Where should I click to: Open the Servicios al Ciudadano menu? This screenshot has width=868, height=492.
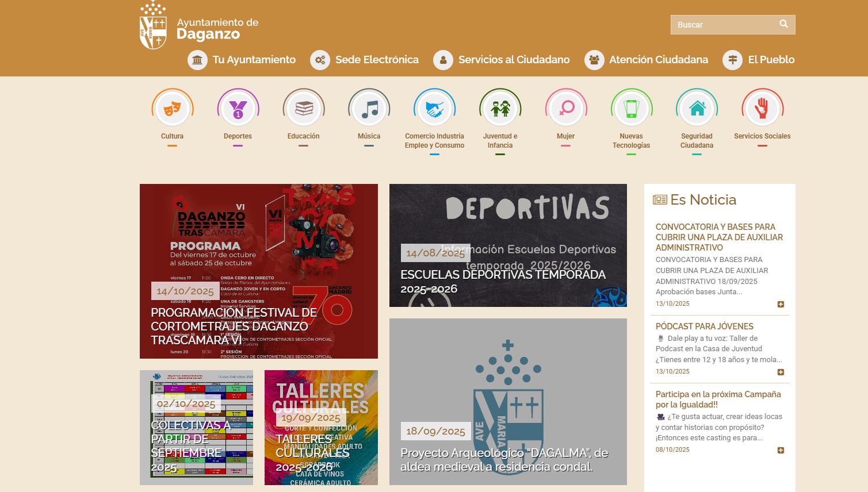[x=502, y=60]
